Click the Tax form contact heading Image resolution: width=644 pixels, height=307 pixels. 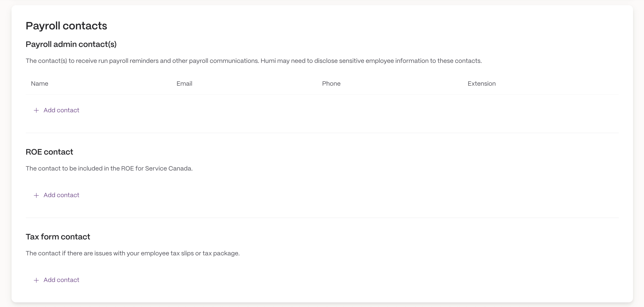[x=58, y=237]
